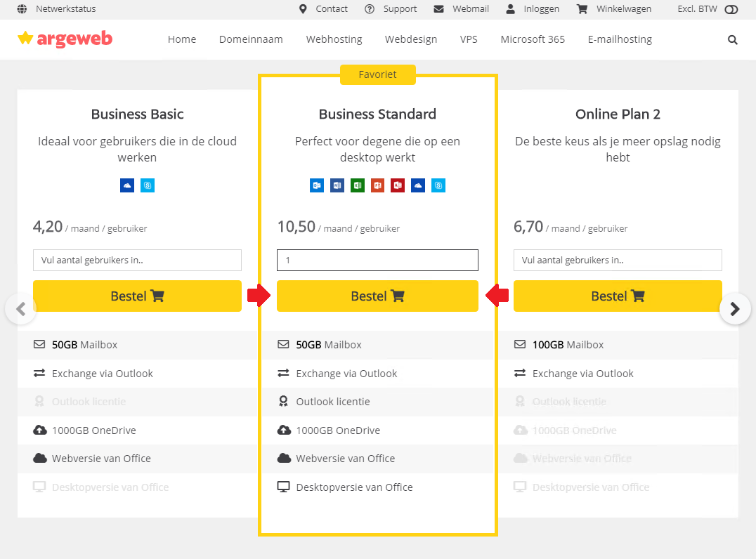Click Skype icon under Business Basic
The width and height of the screenshot is (756, 559).
148,185
